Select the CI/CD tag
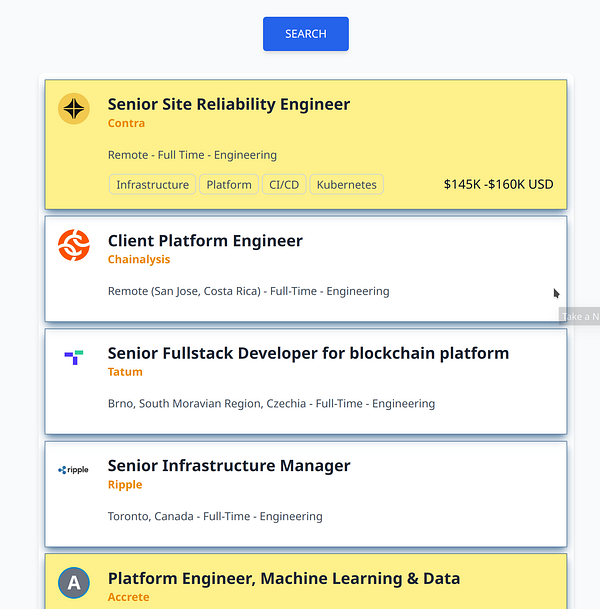 [283, 185]
